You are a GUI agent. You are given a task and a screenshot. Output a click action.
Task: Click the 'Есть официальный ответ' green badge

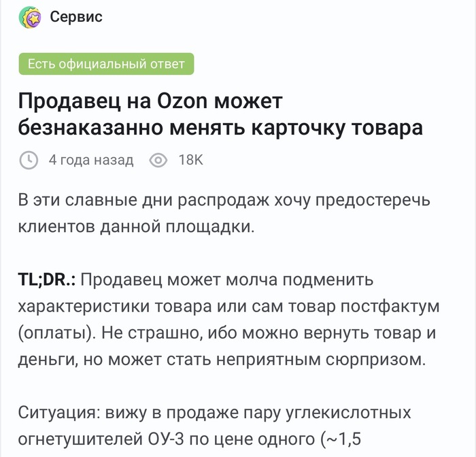pos(106,64)
